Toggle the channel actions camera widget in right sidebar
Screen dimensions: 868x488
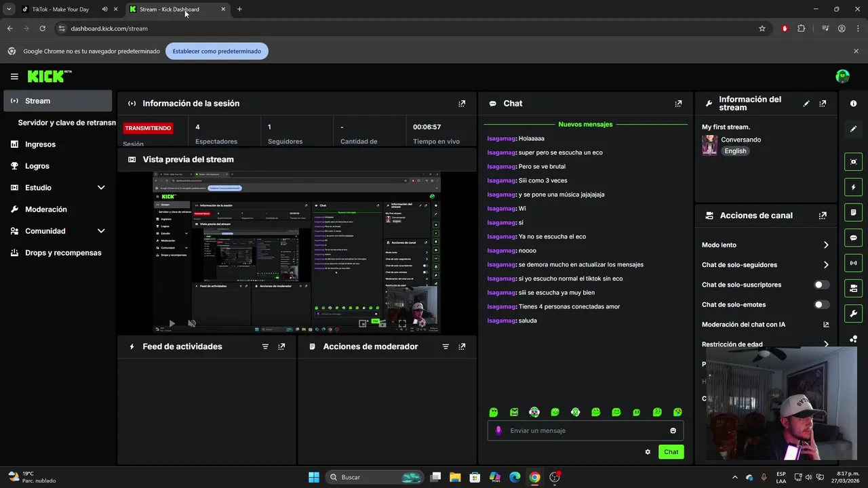[x=853, y=289]
